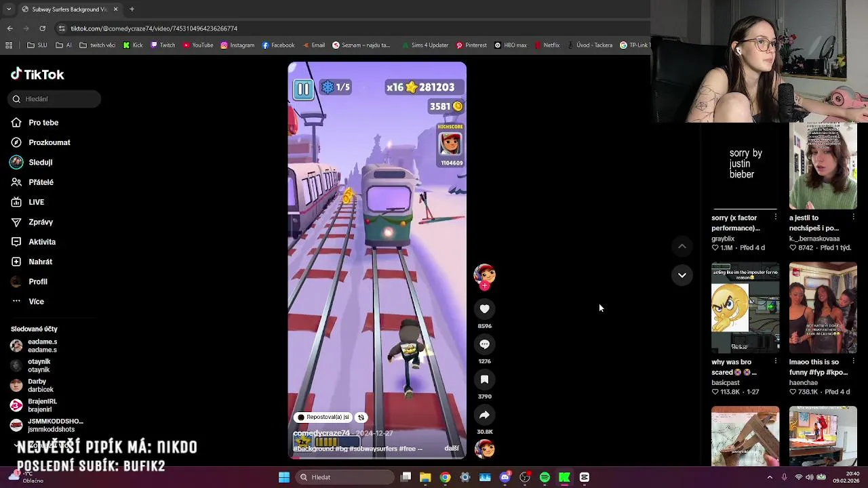
Task: Open the Pinterest bookmark
Action: 471,45
